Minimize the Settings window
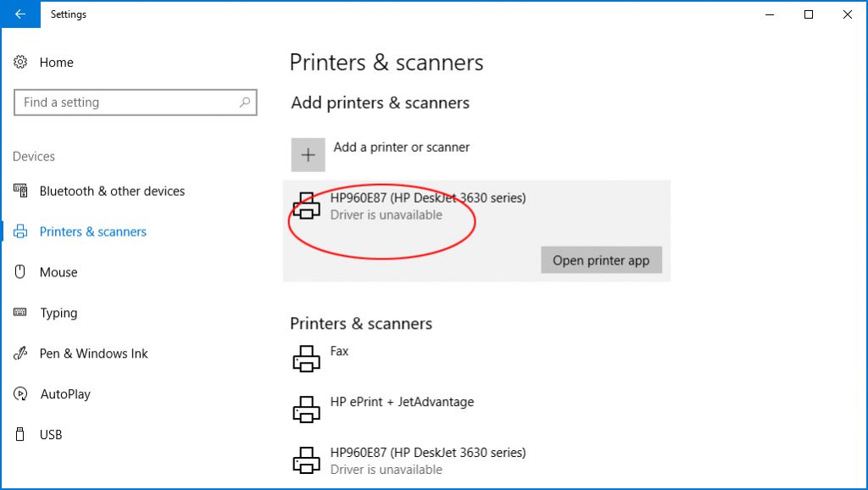Viewport: 868px width, 490px height. (770, 14)
